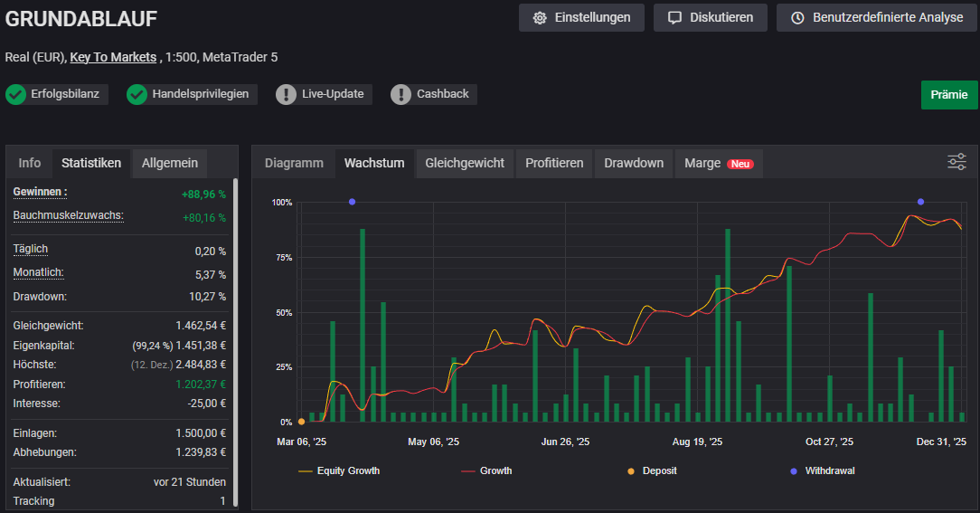Toggle the red Growth legend entry

(486, 470)
